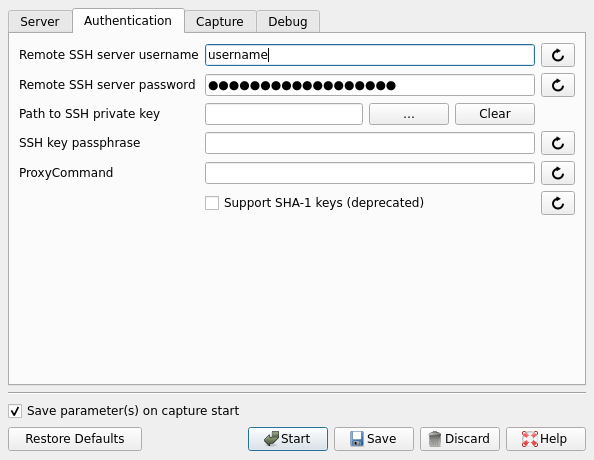Click the green Start capture arrow icon
This screenshot has height=460, width=594.
271,439
